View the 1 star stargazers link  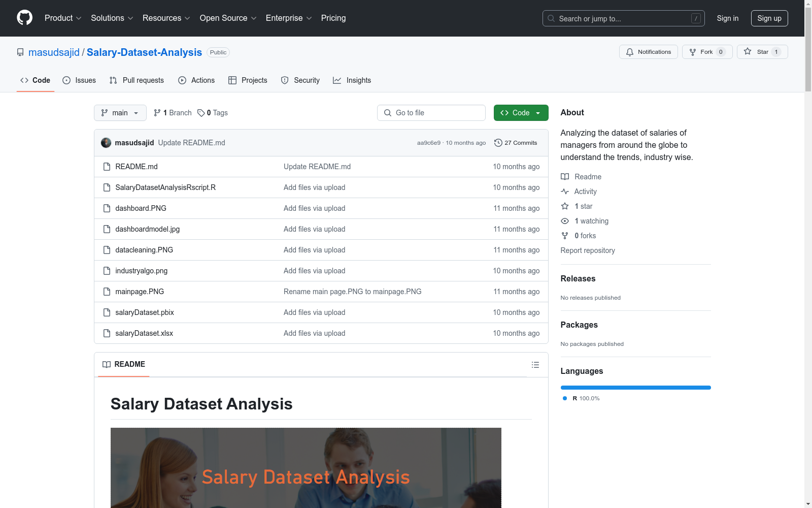(577, 206)
